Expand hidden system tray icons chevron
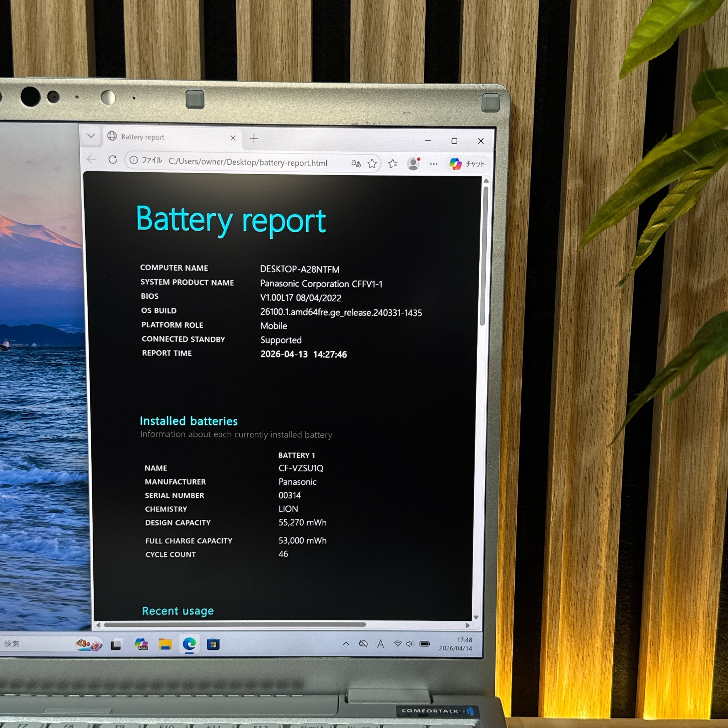 click(x=346, y=644)
